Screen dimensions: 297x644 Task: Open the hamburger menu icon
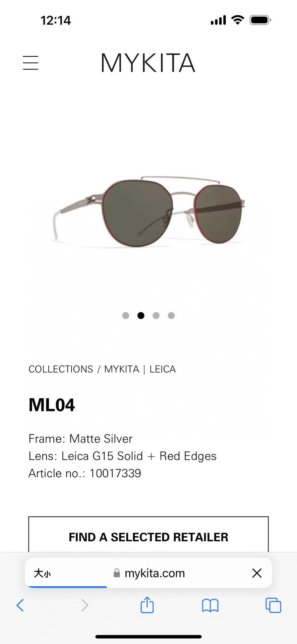pos(31,63)
